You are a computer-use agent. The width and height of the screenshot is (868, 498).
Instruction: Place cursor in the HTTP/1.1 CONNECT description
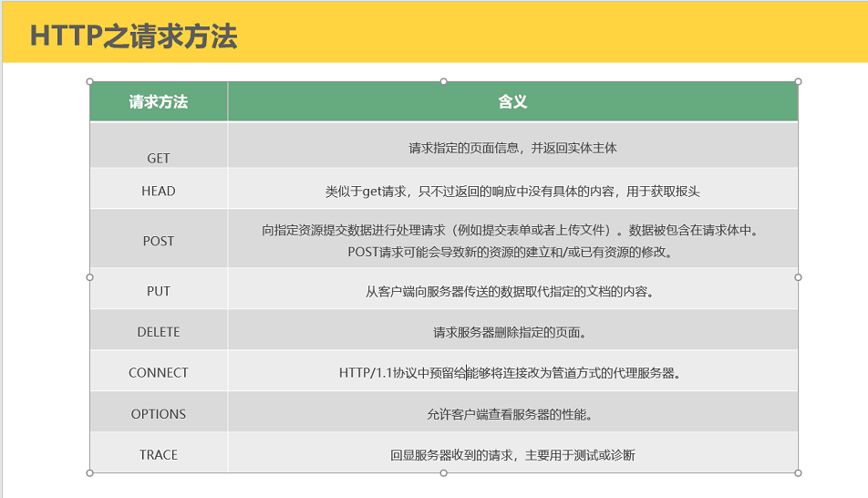pyautogui.click(x=511, y=372)
